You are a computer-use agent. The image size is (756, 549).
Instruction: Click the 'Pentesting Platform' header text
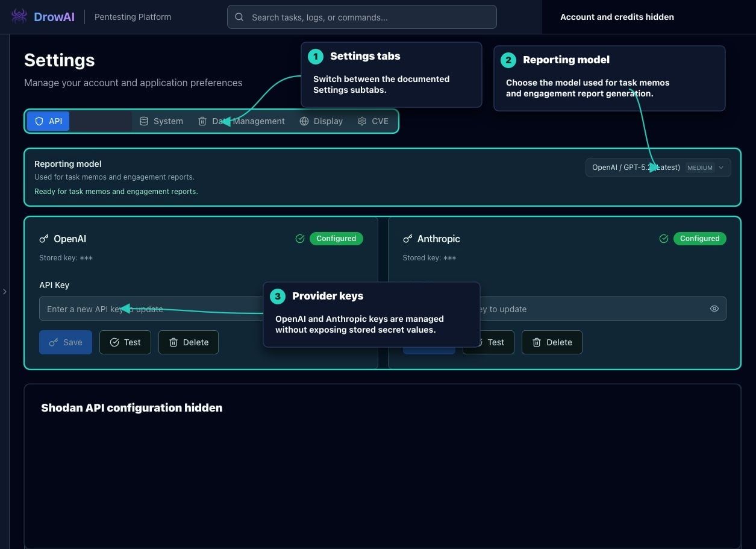tap(133, 17)
